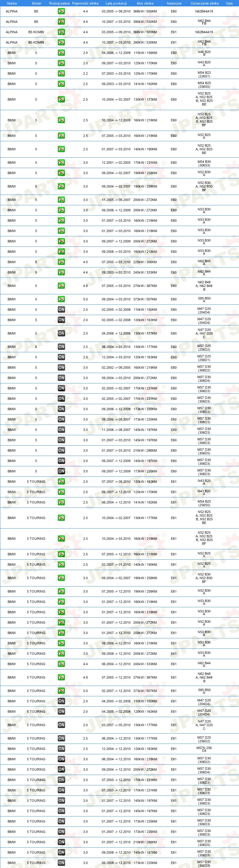The image size is (239, 868).
Task: Select petrol icon in BMW 5 2.2 litre row
Action: tap(61, 74)
